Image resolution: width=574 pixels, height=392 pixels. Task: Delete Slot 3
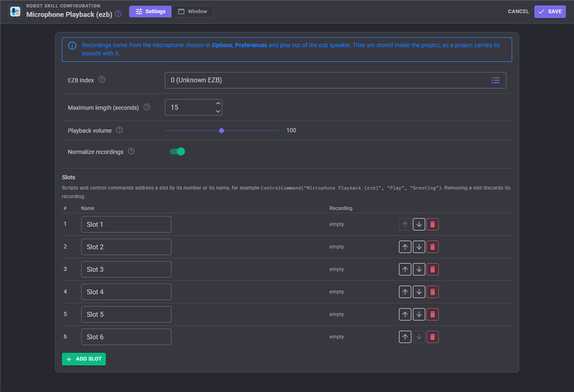[432, 269]
